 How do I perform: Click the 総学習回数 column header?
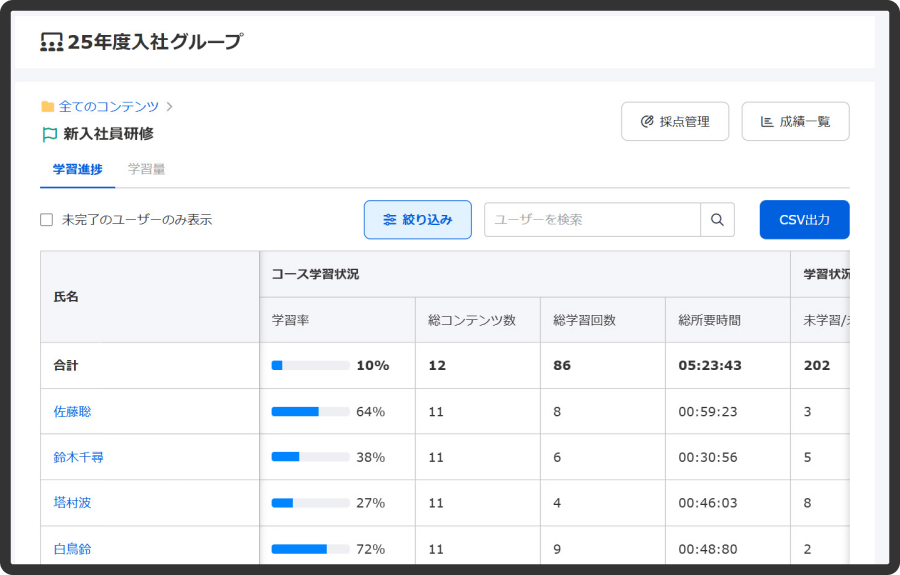603,320
